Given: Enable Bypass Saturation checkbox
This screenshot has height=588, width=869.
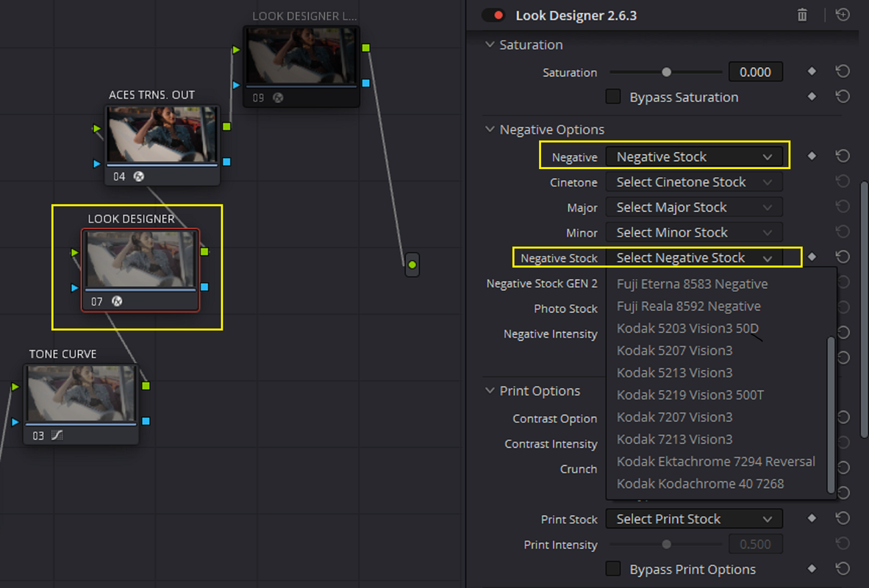Looking at the screenshot, I should click(x=613, y=96).
